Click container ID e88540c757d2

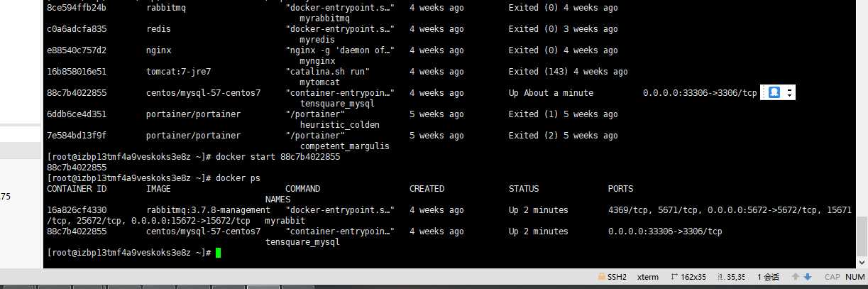[x=77, y=50]
